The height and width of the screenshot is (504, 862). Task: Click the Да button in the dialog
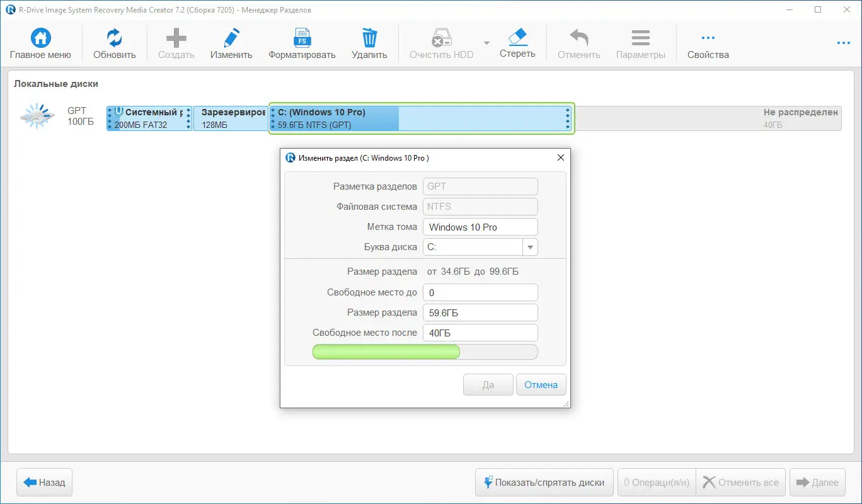(x=488, y=385)
